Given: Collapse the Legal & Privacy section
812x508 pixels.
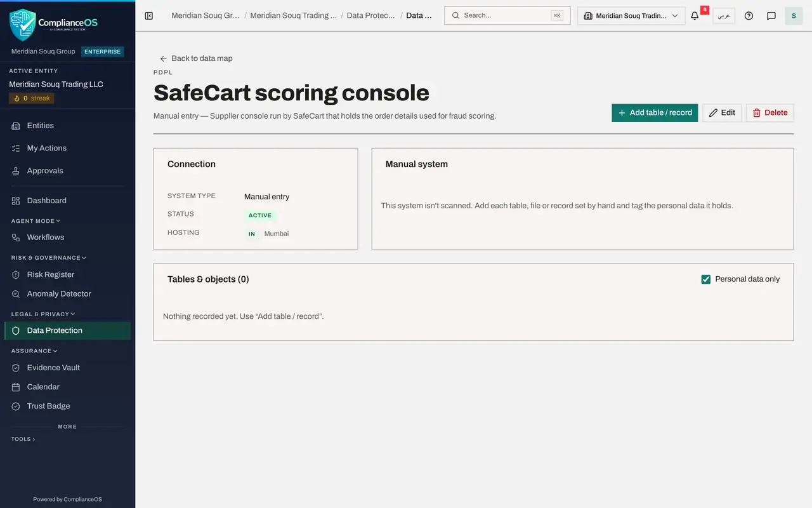Looking at the screenshot, I should tap(43, 314).
